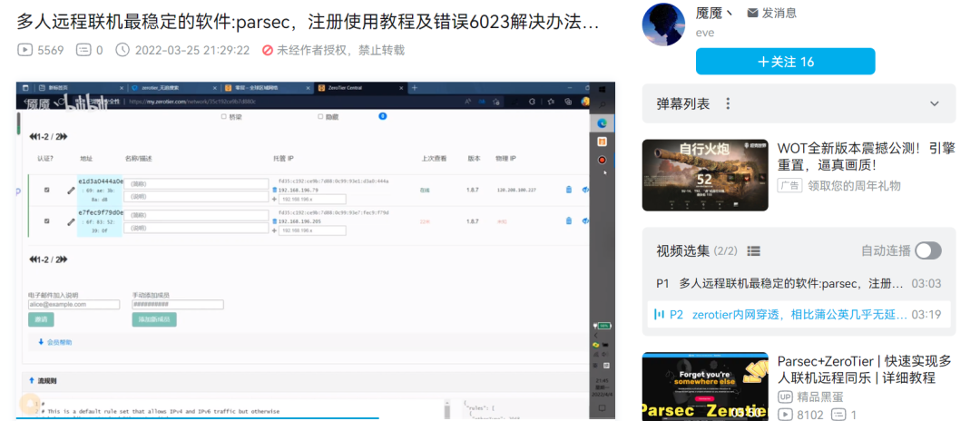Open new tab plus button in Edge
Image resolution: width=980 pixels, height=421 pixels.
[x=414, y=88]
